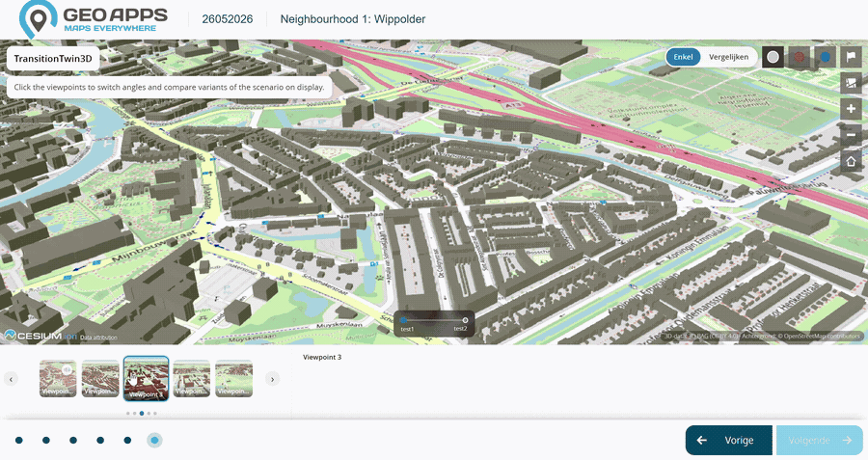Open the first viewpoint thumbnail

click(x=58, y=379)
